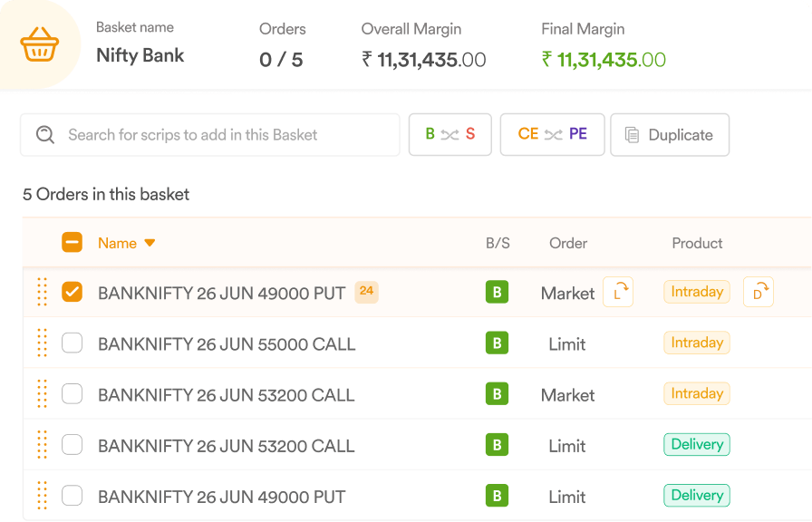Click Intraday tag on 55000 CALL row

coord(697,343)
